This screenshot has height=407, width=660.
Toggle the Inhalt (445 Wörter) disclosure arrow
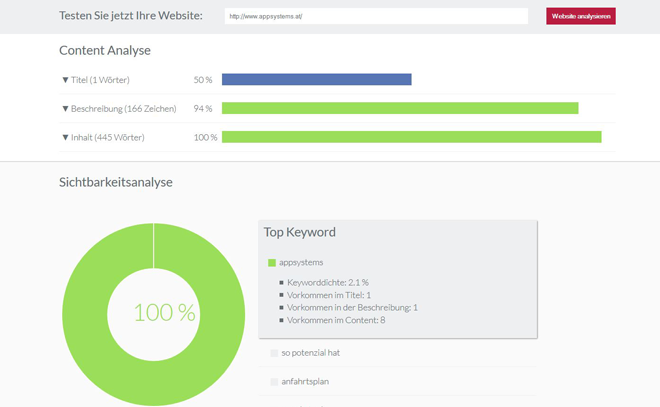click(66, 137)
